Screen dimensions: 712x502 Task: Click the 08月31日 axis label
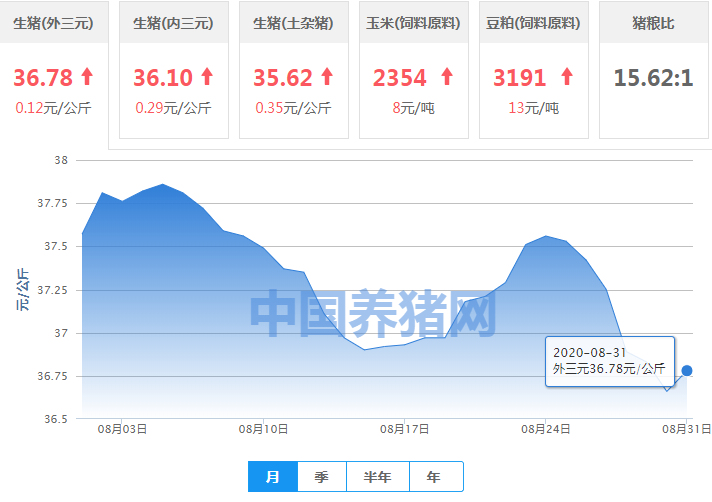click(x=687, y=429)
